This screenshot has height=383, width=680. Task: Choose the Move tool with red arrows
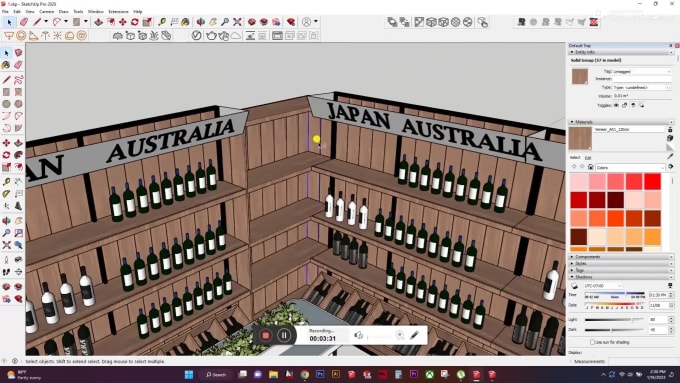(x=123, y=22)
